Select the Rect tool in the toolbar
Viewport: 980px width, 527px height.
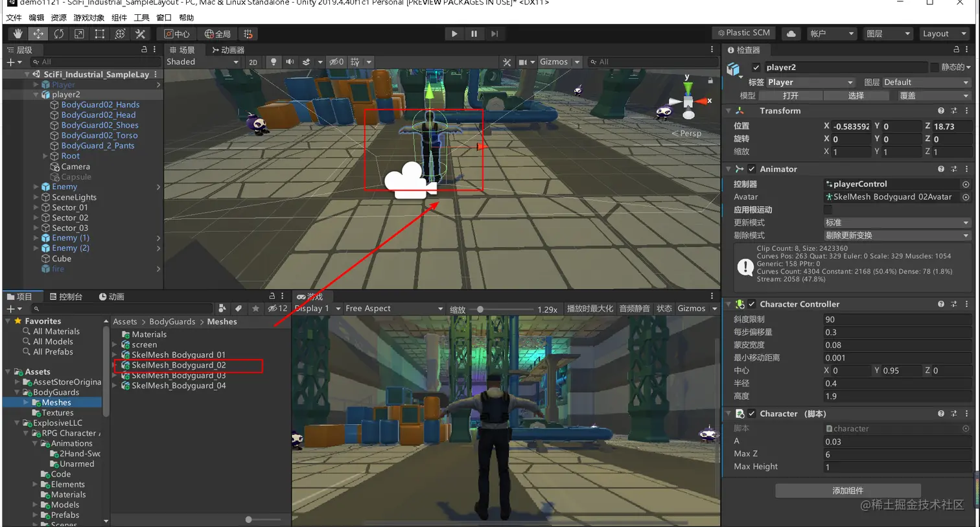[x=99, y=34]
